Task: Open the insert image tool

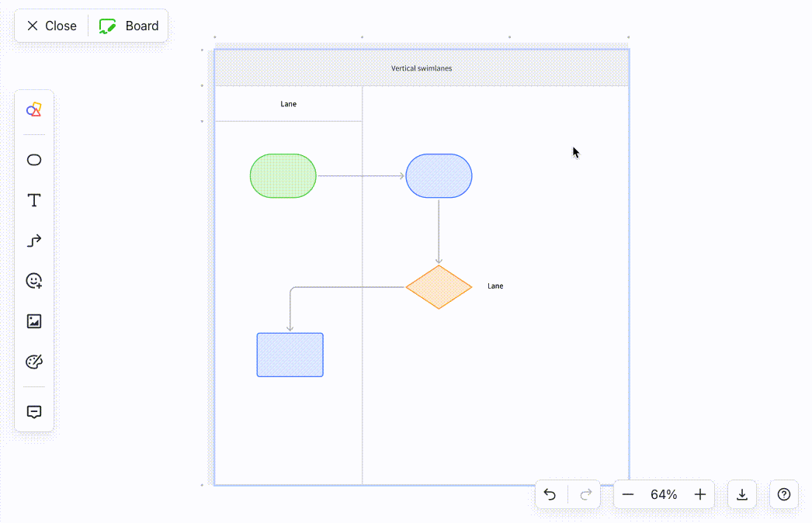Action: click(x=33, y=320)
